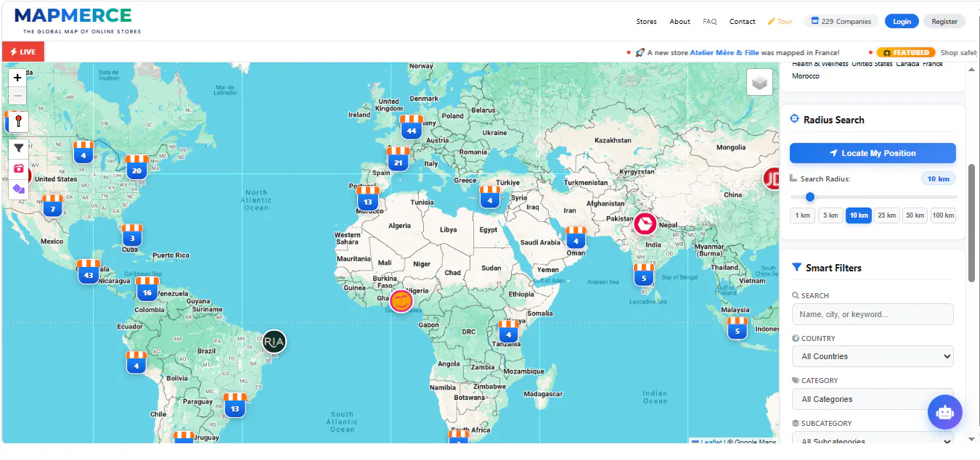980x460 pixels.
Task: Click the FEATURED ticker badge
Action: [906, 53]
